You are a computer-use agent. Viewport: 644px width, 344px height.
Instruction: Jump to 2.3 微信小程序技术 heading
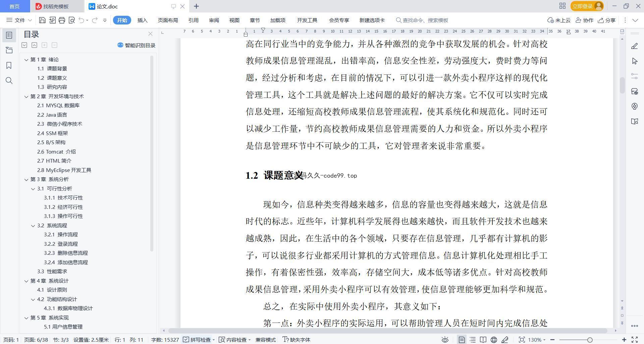[60, 124]
